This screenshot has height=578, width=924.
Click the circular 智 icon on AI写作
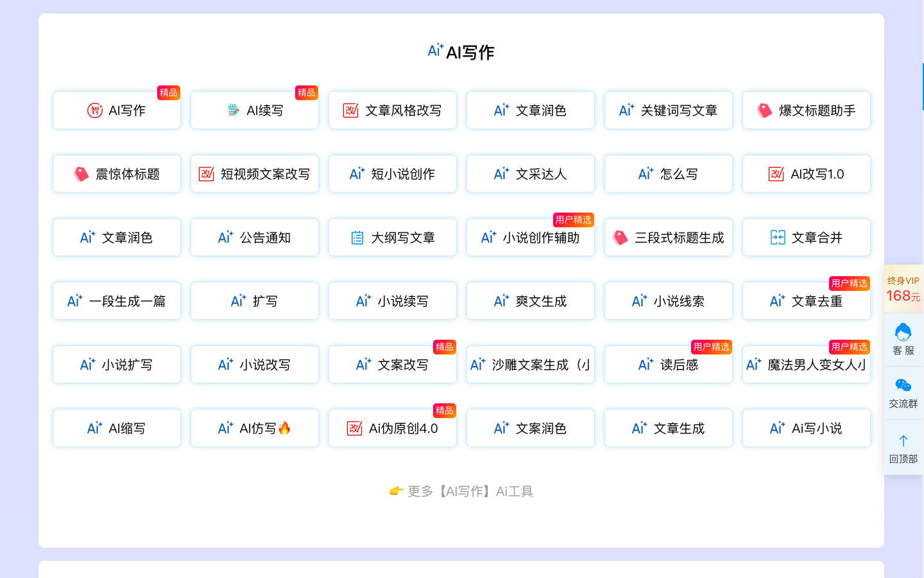point(95,110)
